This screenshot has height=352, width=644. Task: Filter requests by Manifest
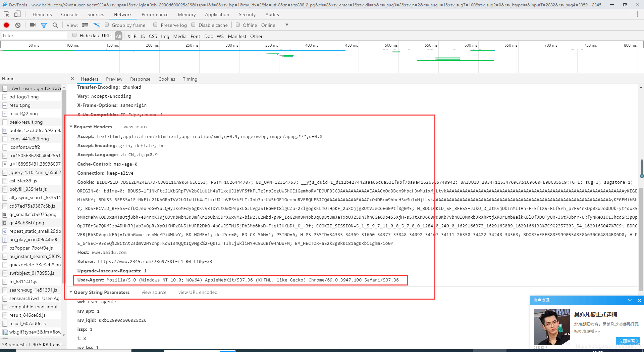pyautogui.click(x=237, y=36)
